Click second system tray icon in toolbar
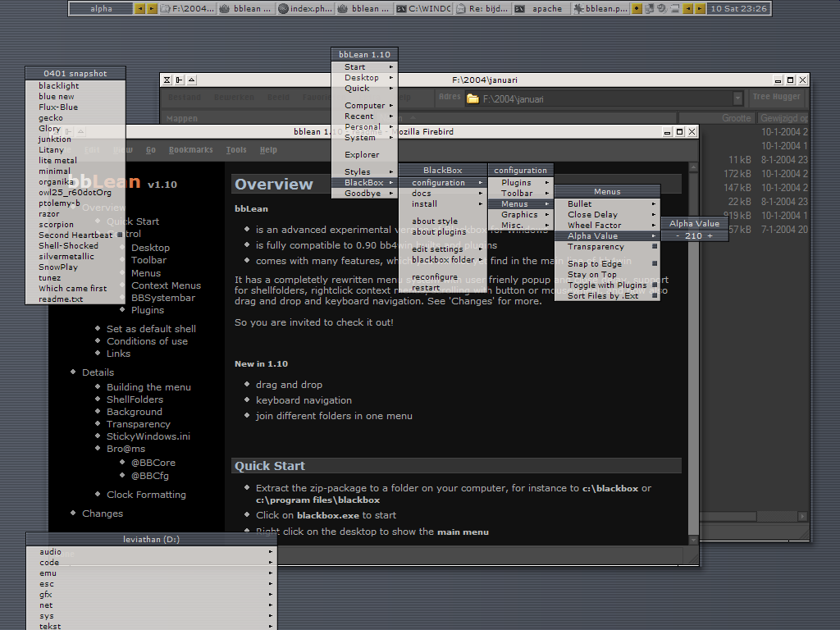840x630 pixels. click(x=662, y=8)
